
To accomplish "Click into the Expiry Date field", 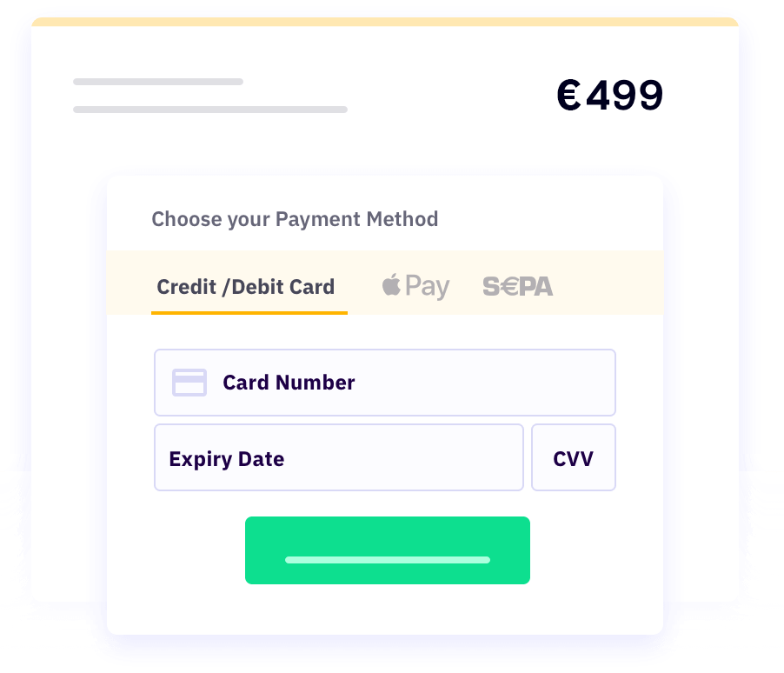I will 339,458.
